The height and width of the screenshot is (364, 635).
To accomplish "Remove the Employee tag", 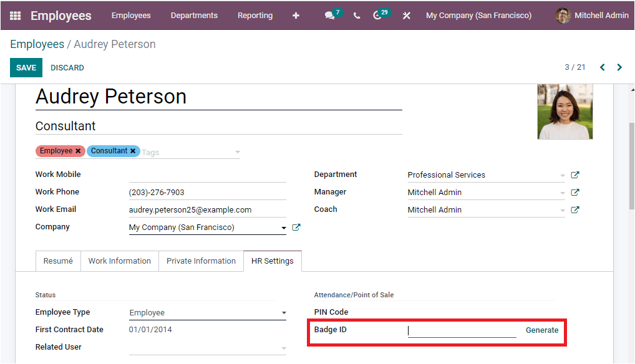I will tap(79, 150).
